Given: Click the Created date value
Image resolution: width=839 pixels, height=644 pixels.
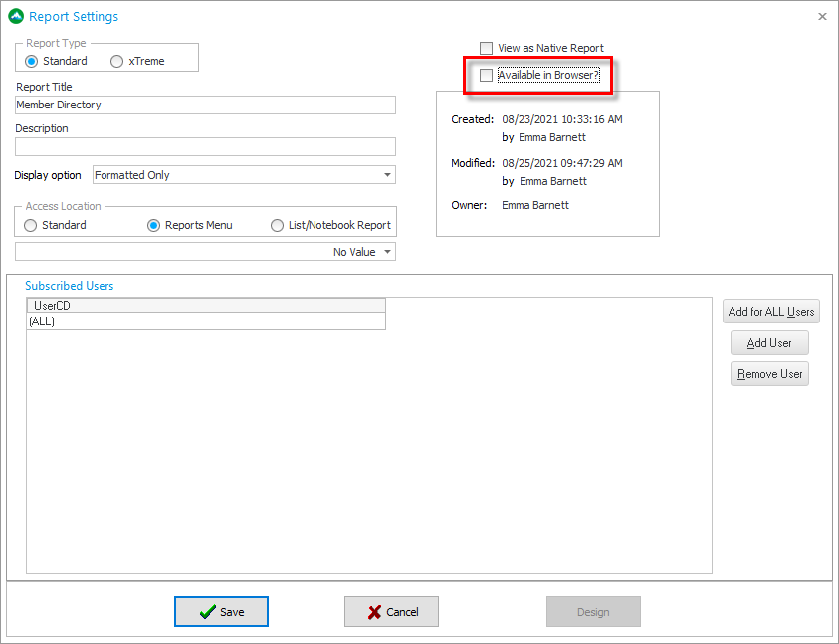Looking at the screenshot, I should tap(562, 119).
